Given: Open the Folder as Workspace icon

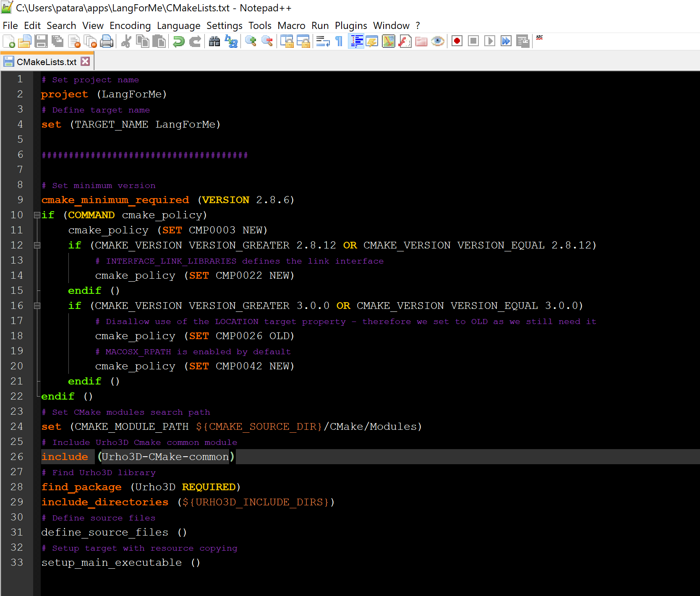Looking at the screenshot, I should click(421, 41).
